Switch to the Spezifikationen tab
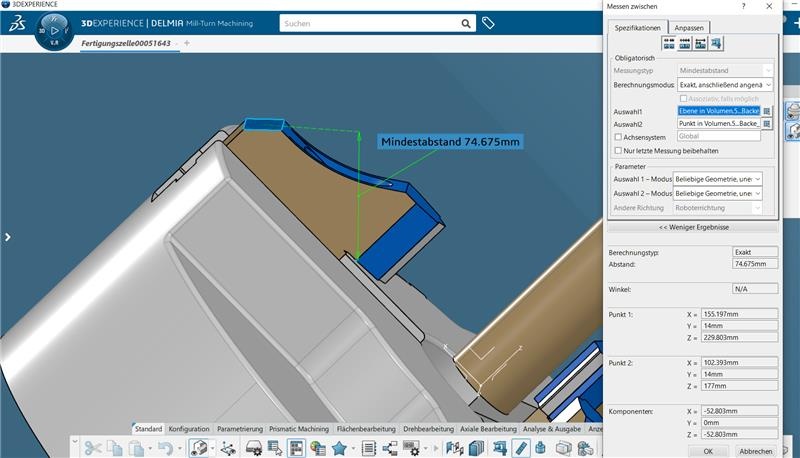The image size is (800, 458). pyautogui.click(x=637, y=28)
